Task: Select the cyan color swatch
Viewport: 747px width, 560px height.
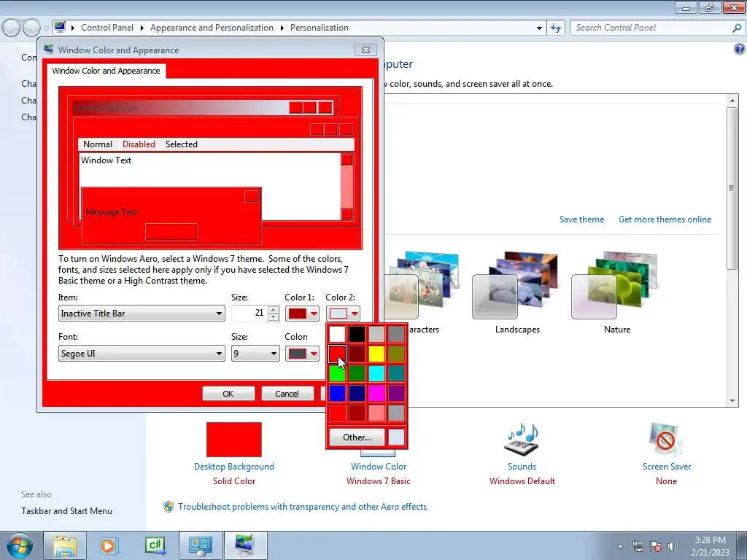Action: click(376, 373)
